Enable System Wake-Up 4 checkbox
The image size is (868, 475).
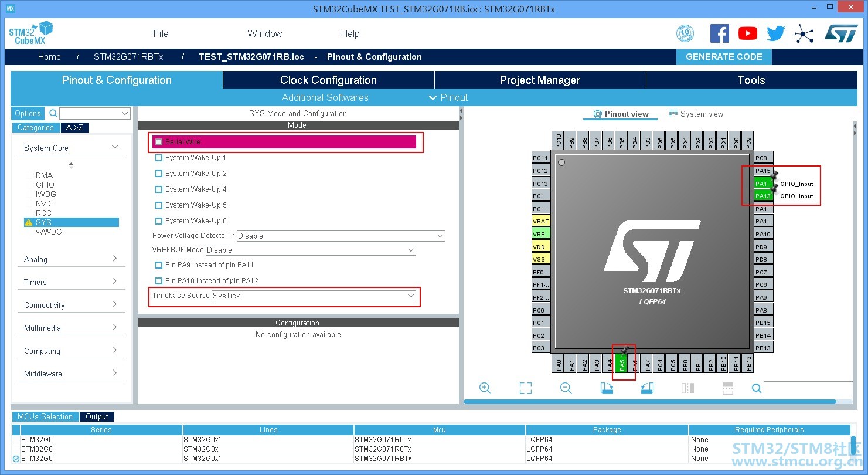[x=159, y=189]
